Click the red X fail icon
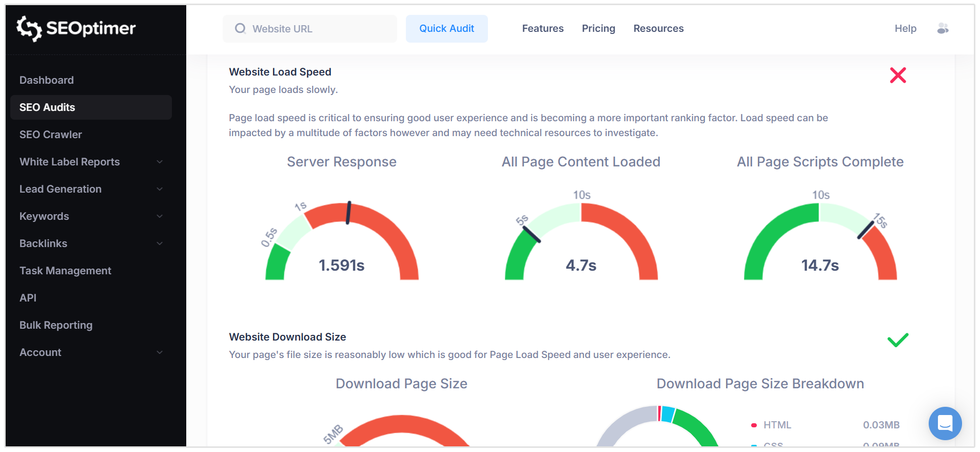 click(898, 75)
